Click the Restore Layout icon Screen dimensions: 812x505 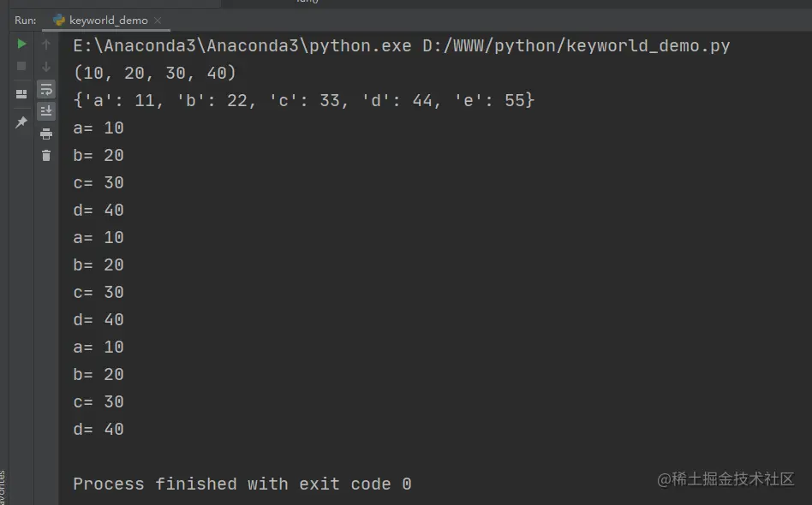tap(21, 94)
